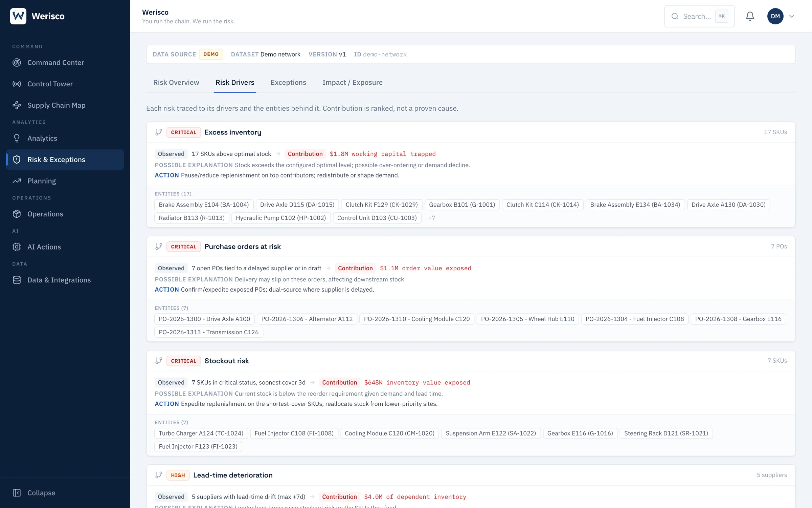Open Analytics in the sidebar

pyautogui.click(x=65, y=138)
